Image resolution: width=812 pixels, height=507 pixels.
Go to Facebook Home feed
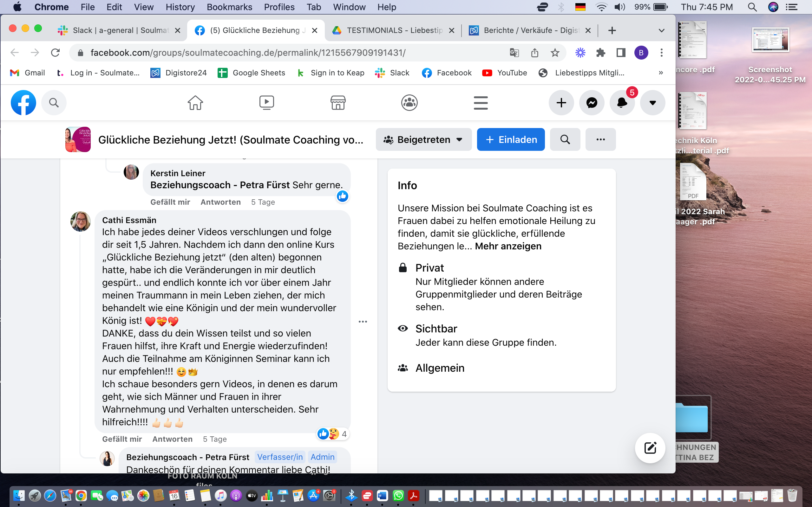(x=195, y=103)
